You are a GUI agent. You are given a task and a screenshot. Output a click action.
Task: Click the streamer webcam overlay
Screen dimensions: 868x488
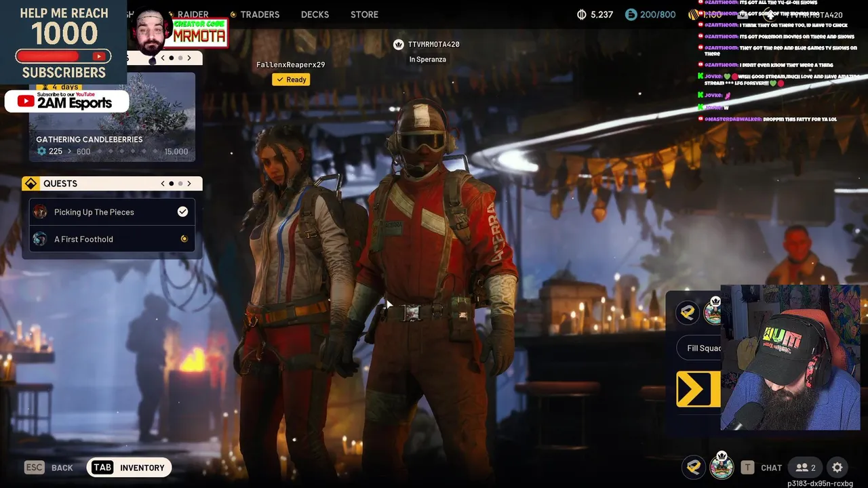pos(791,358)
